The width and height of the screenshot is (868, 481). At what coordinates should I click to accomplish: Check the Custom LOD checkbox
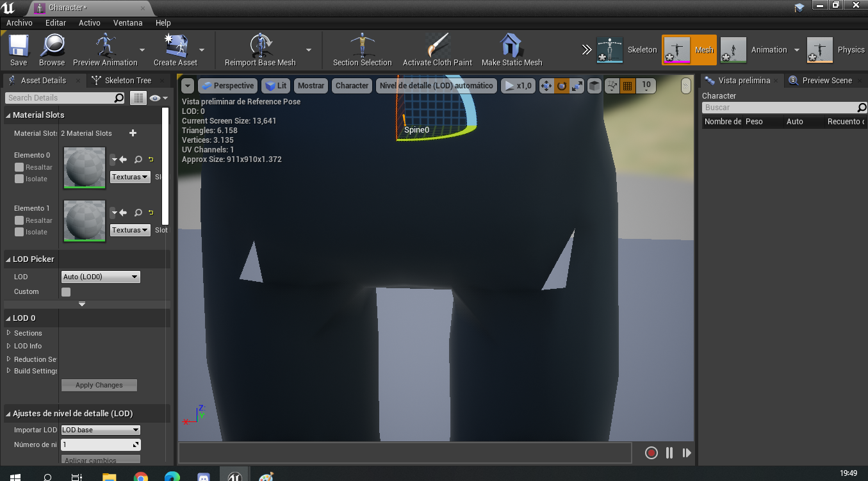[x=66, y=292]
